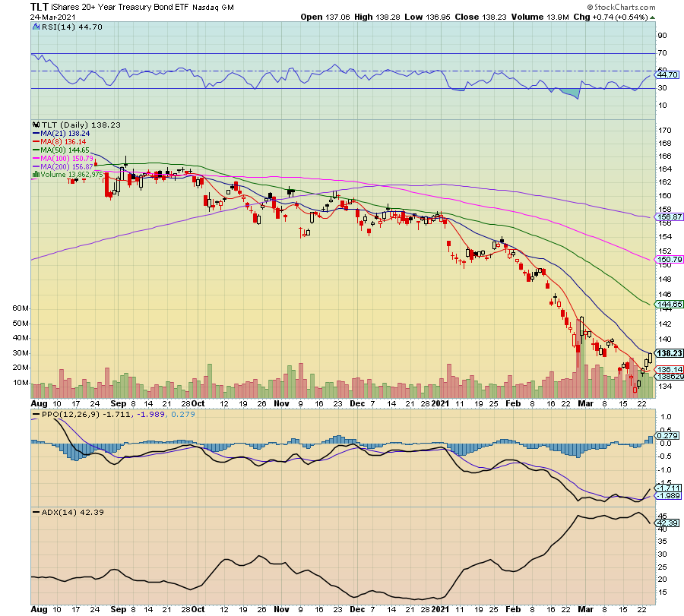Click the RSI indicator icon beside RSI(14)

point(36,27)
